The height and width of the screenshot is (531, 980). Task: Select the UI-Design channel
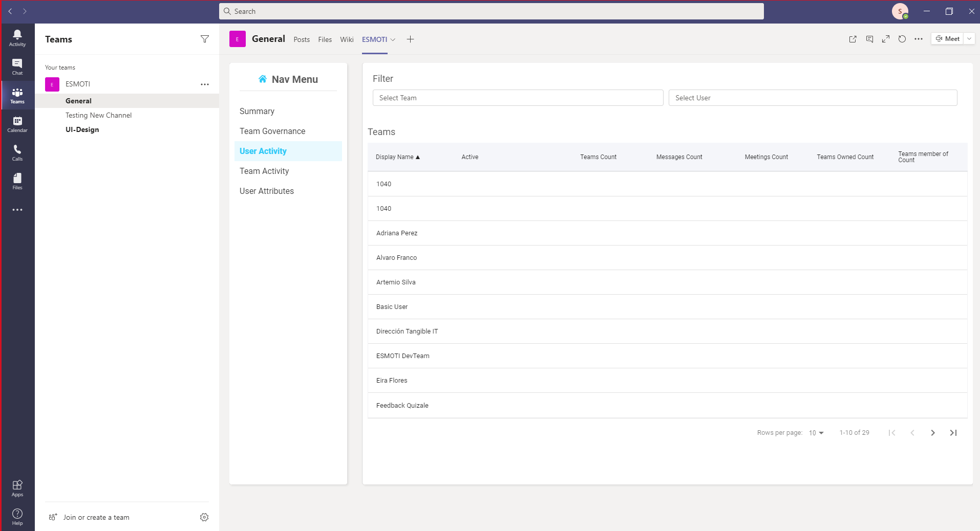(127, 129)
